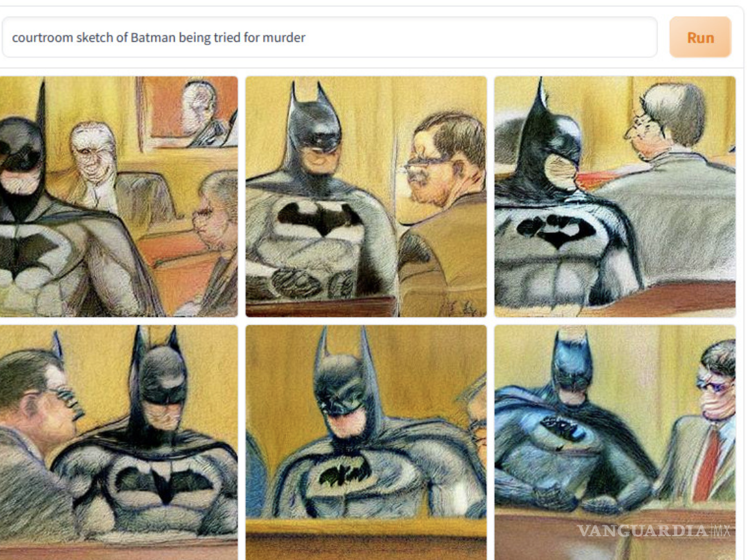The width and height of the screenshot is (747, 560).
Task: Focus the prompt text input field
Action: pos(329,37)
